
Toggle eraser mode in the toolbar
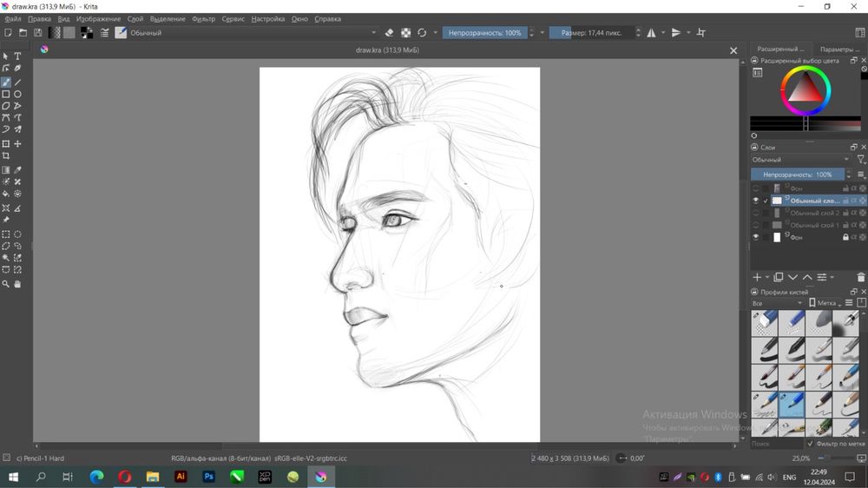click(389, 33)
